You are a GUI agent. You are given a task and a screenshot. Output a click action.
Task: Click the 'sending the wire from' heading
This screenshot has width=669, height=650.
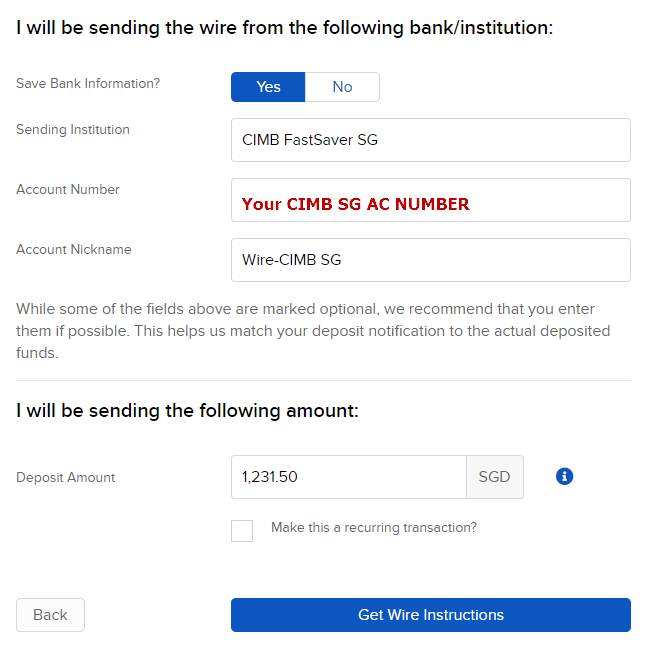coord(285,28)
